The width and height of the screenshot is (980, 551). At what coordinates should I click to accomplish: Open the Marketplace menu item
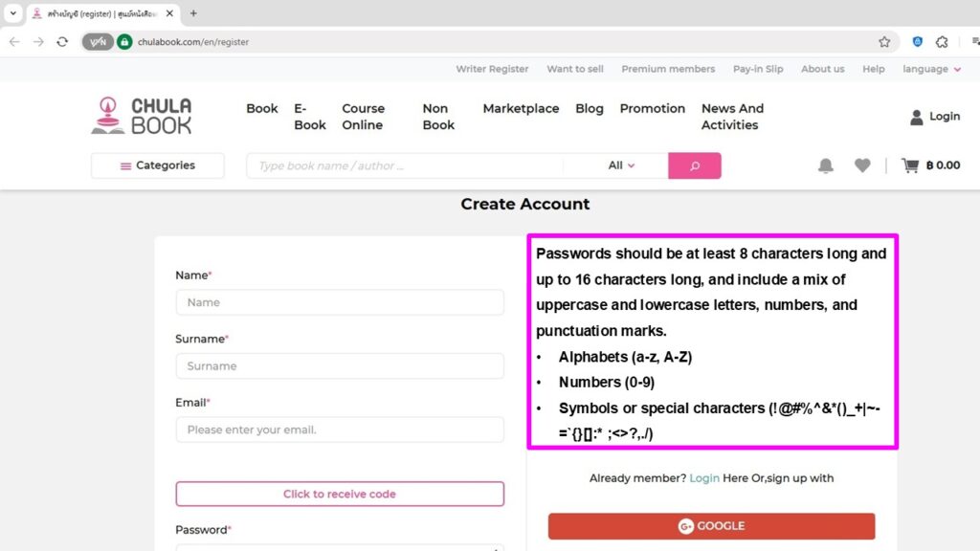[x=521, y=109]
